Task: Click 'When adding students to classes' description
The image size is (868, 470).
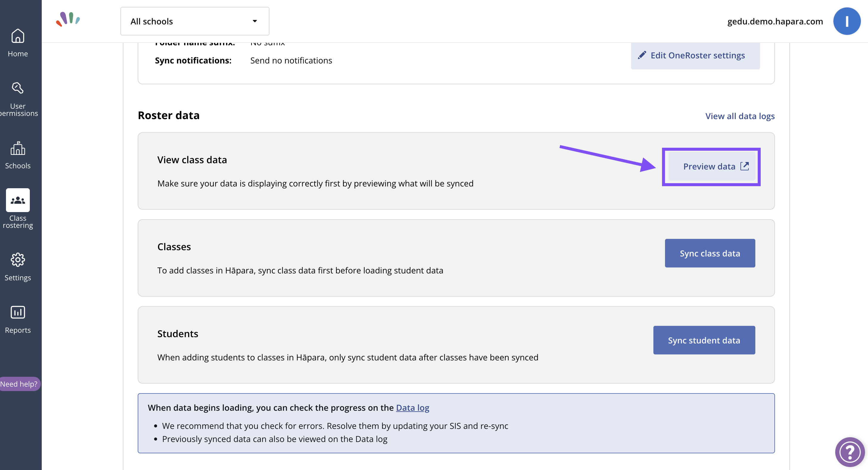Action: click(x=347, y=357)
